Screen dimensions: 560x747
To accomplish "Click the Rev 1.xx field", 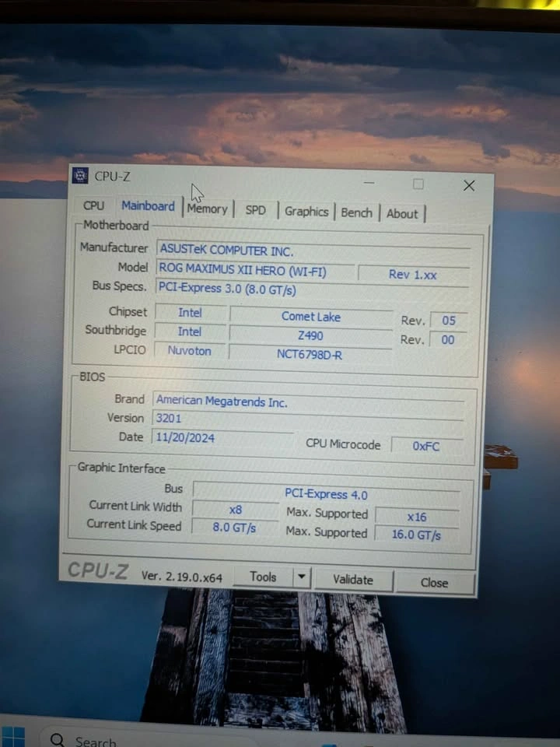I will pos(413,275).
